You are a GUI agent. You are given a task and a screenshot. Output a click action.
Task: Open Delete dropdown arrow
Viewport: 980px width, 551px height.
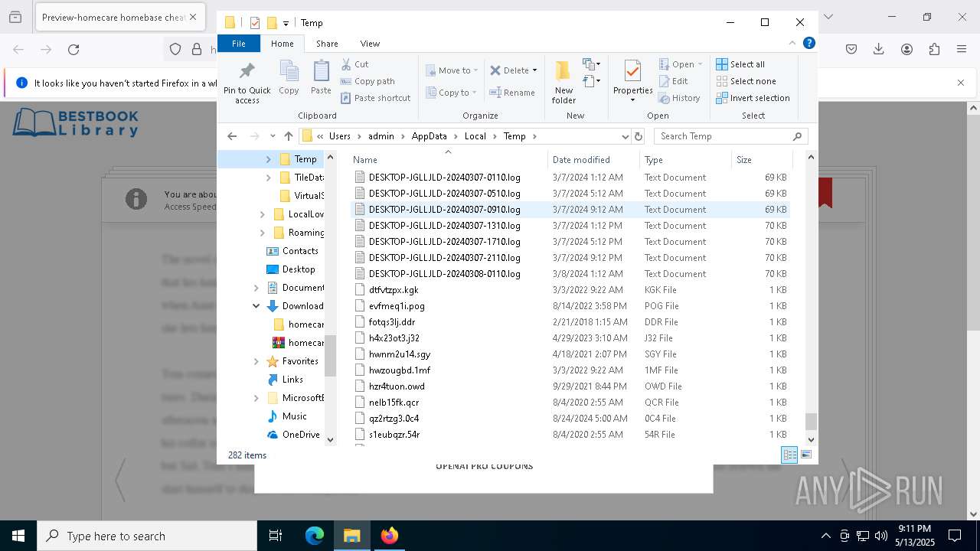[x=534, y=70]
